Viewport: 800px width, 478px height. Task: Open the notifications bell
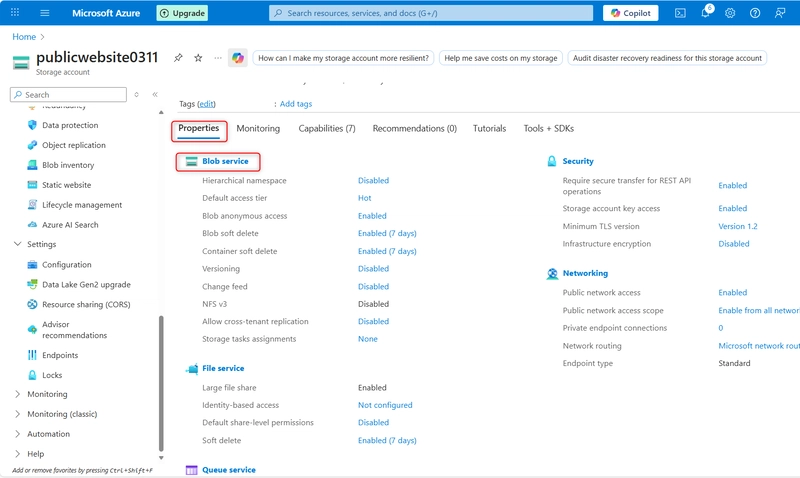705,13
